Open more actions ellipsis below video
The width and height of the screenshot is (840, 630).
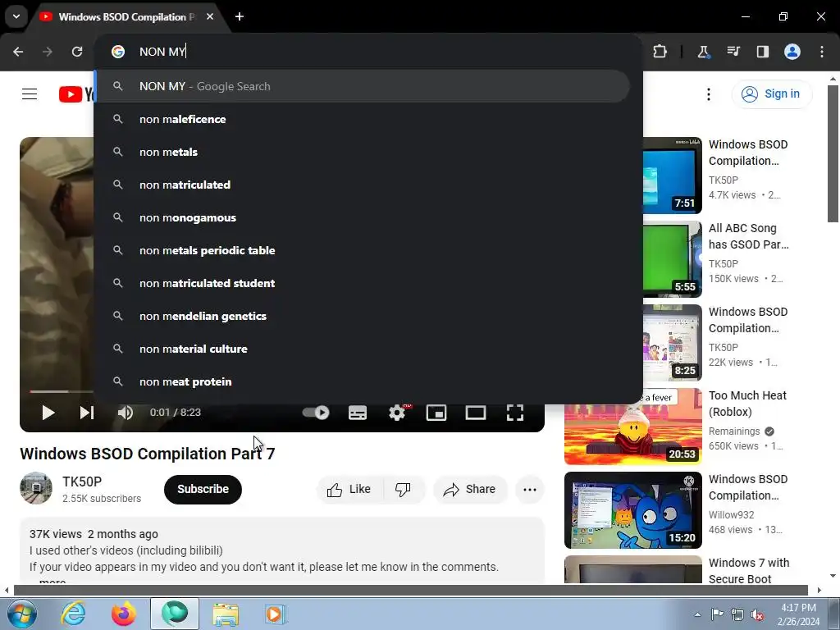(530, 489)
